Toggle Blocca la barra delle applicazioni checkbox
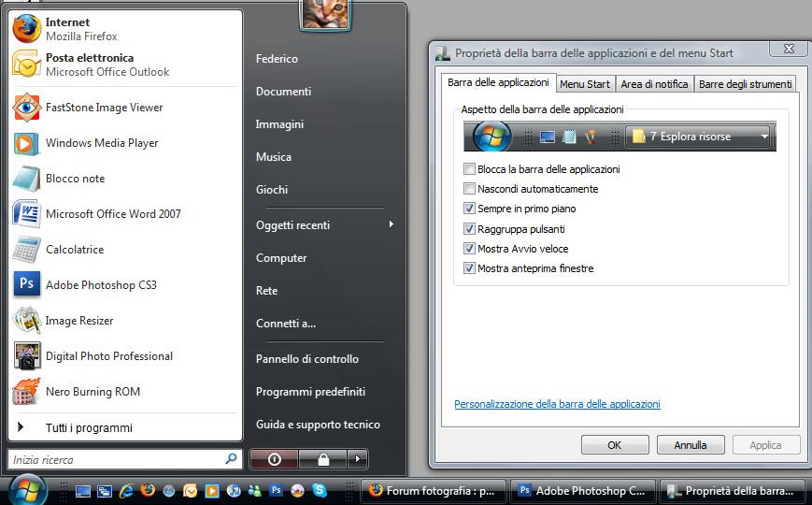812x505 pixels. coord(469,169)
